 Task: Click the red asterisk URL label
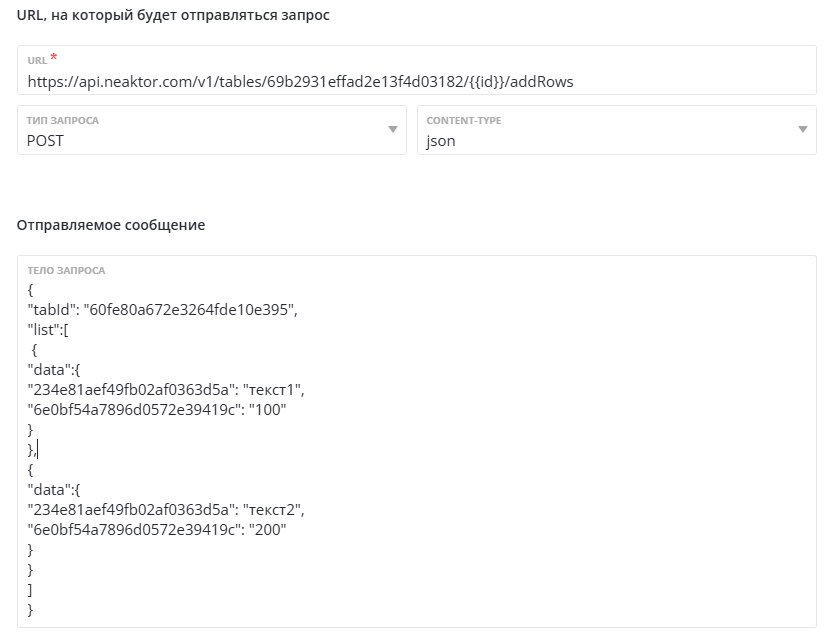[53, 59]
